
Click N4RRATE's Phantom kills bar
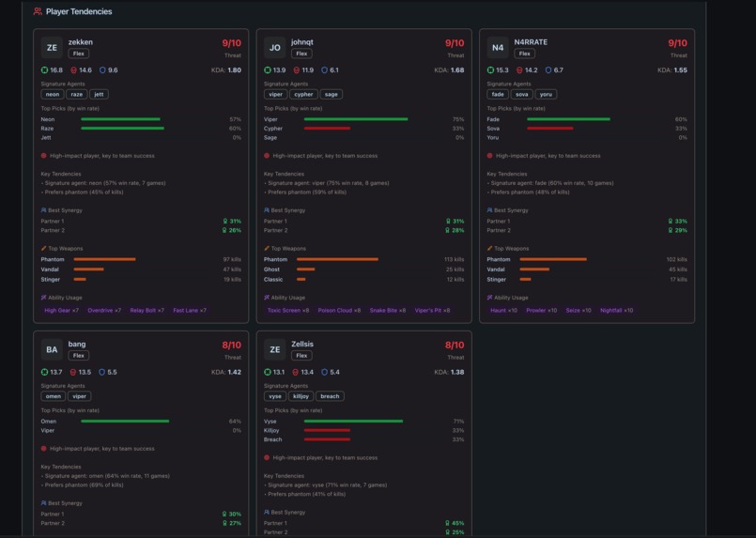click(x=553, y=259)
